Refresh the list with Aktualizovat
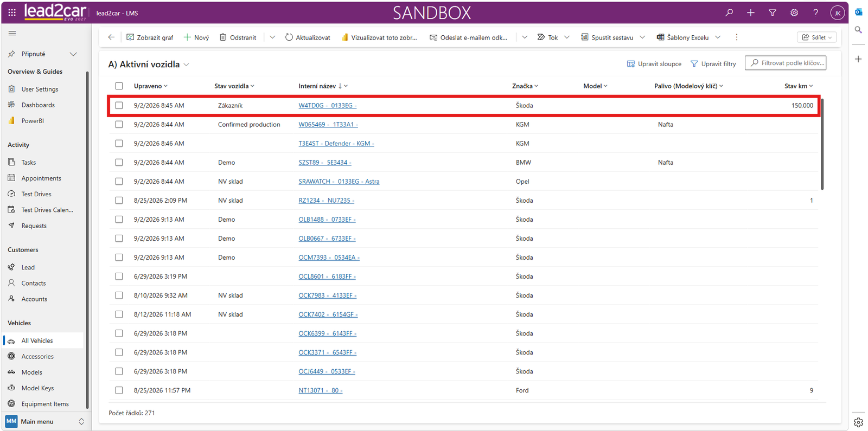The height and width of the screenshot is (431, 868). [x=308, y=37]
